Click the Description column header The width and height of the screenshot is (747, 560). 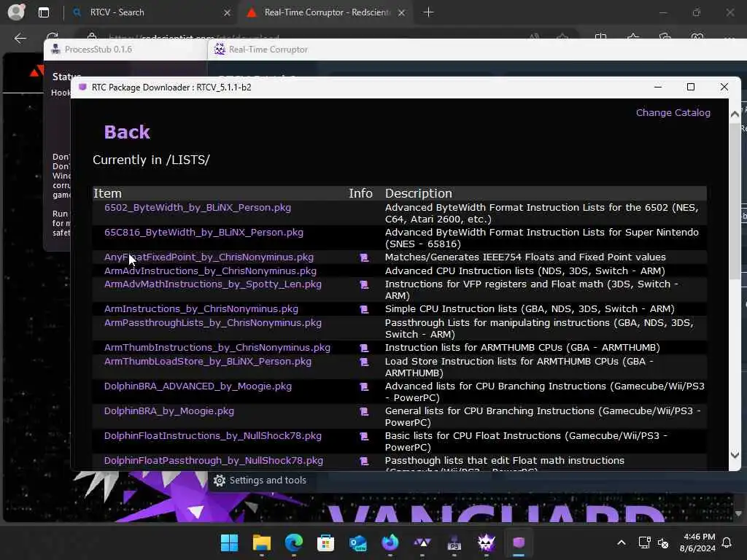[x=418, y=193]
